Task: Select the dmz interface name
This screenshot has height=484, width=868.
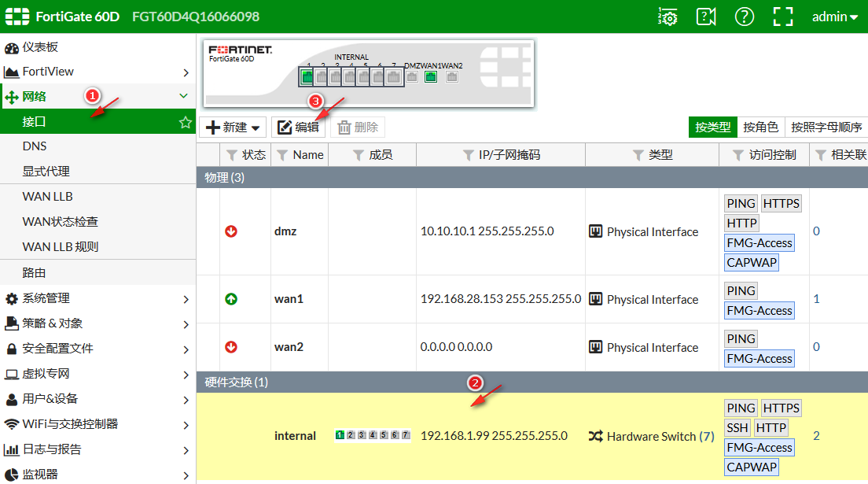Action: pyautogui.click(x=285, y=231)
